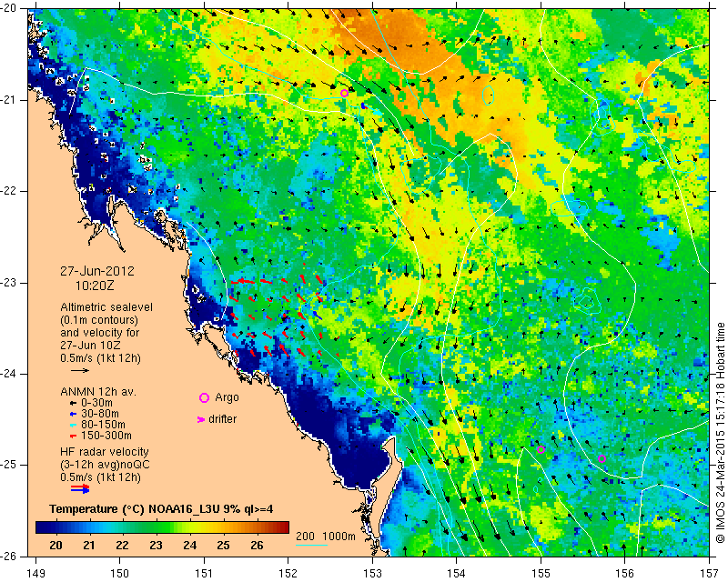Screen dimensions: 728x582
Task: Click the 'Altimetric sealevel' legend text
Action: 106,307
